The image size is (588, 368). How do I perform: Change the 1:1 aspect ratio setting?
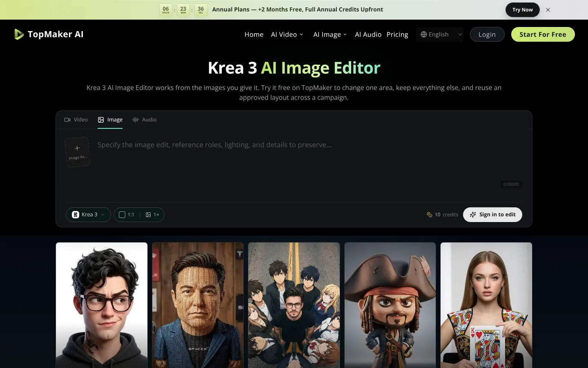(127, 215)
